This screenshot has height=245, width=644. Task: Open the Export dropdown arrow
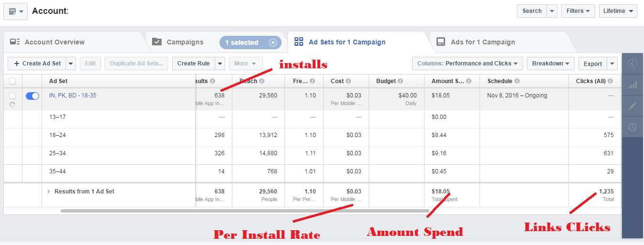pyautogui.click(x=612, y=64)
